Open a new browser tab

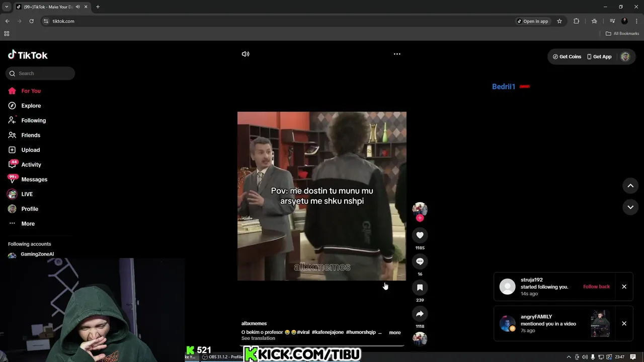coord(98,7)
